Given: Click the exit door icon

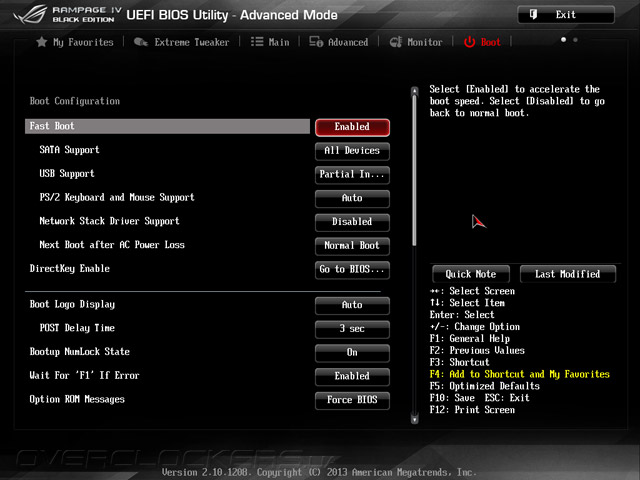Looking at the screenshot, I should [533, 15].
